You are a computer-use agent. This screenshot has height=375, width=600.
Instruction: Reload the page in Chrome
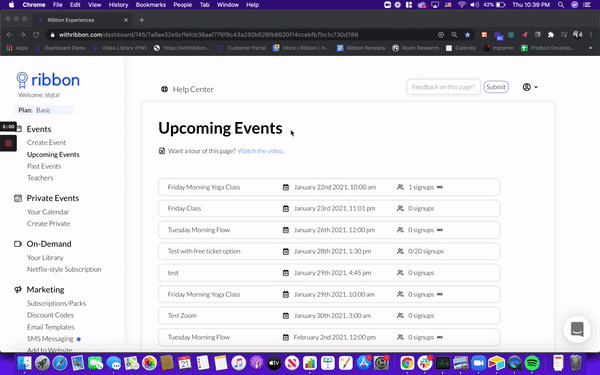tap(36, 35)
